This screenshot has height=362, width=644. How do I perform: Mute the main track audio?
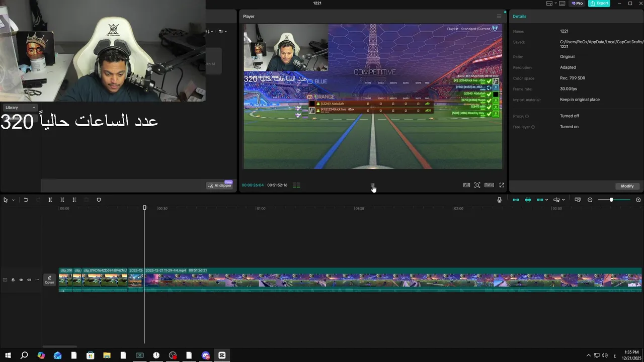[29, 280]
